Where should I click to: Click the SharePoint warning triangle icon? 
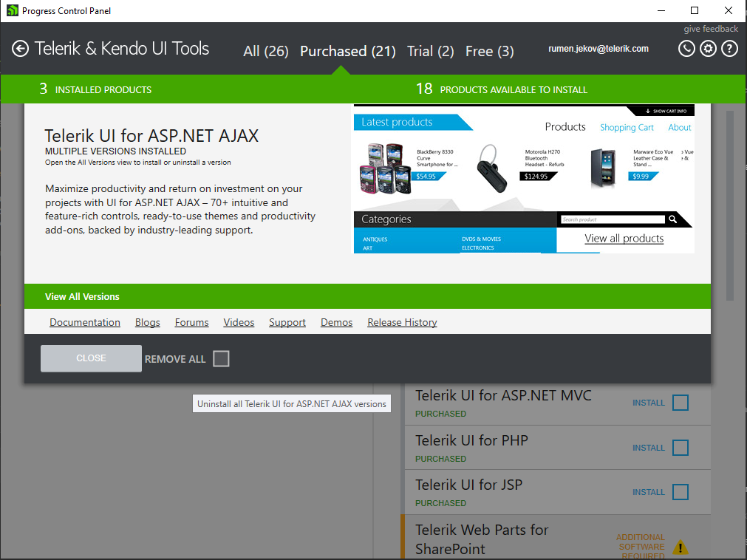pyautogui.click(x=681, y=547)
